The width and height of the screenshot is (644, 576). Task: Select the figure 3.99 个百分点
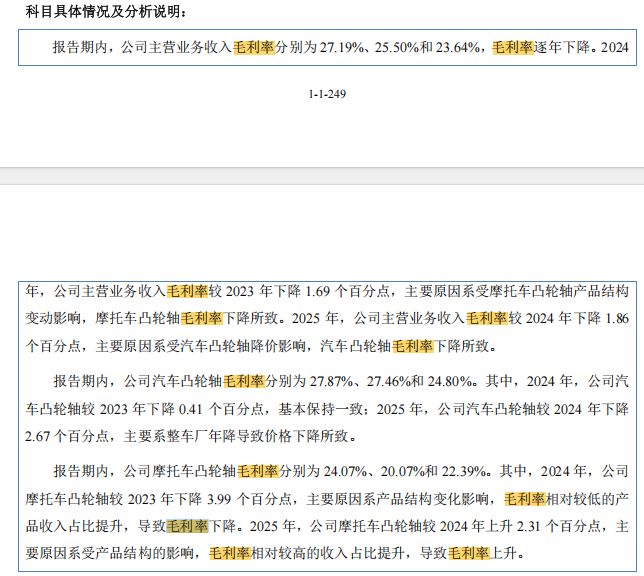click(x=249, y=499)
